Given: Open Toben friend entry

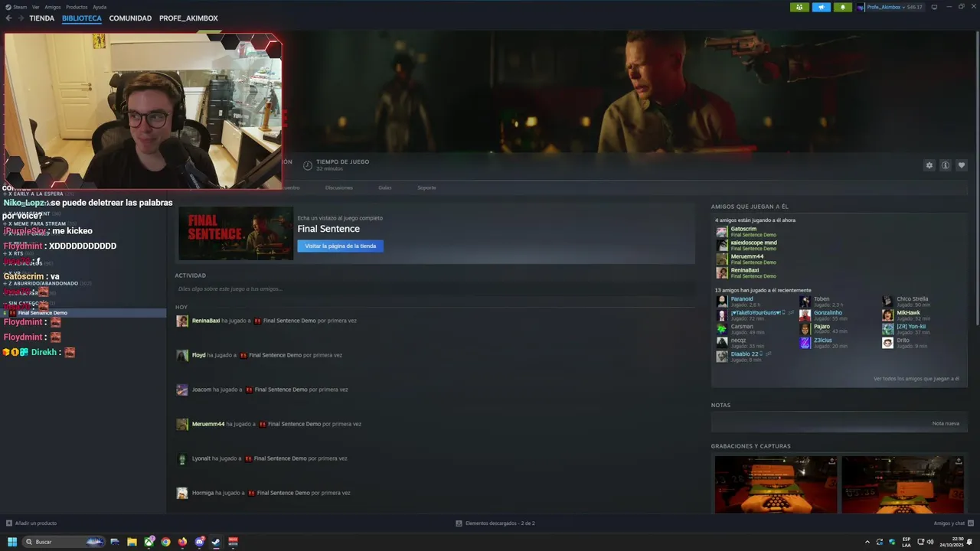Looking at the screenshot, I should tap(821, 302).
